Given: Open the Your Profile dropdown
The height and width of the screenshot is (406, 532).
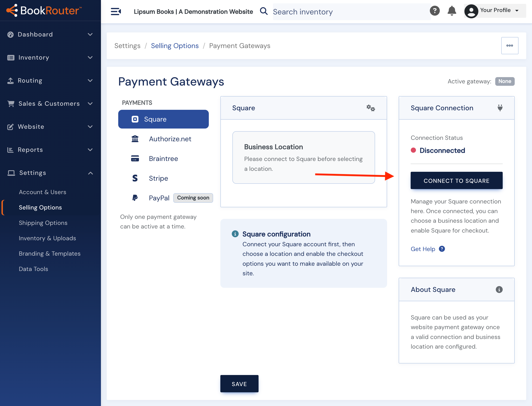Looking at the screenshot, I should click(495, 11).
